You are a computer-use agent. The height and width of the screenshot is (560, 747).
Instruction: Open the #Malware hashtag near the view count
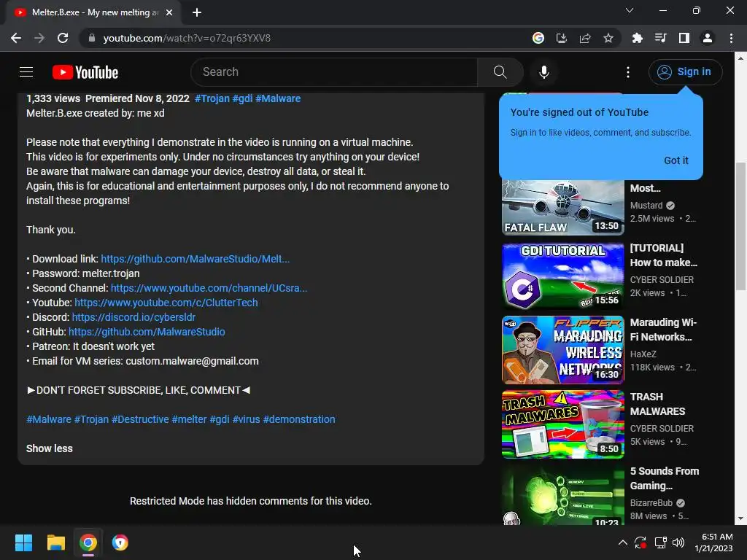click(x=278, y=98)
